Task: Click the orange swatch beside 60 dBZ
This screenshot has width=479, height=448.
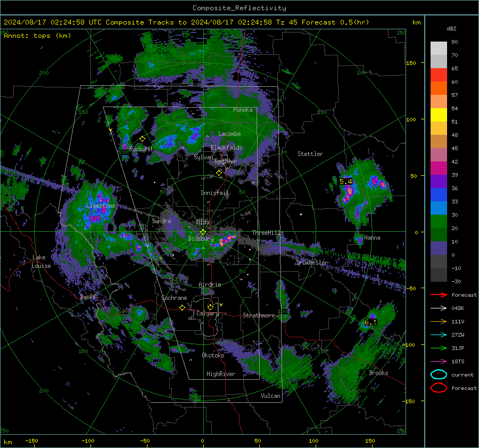Action: coord(439,88)
